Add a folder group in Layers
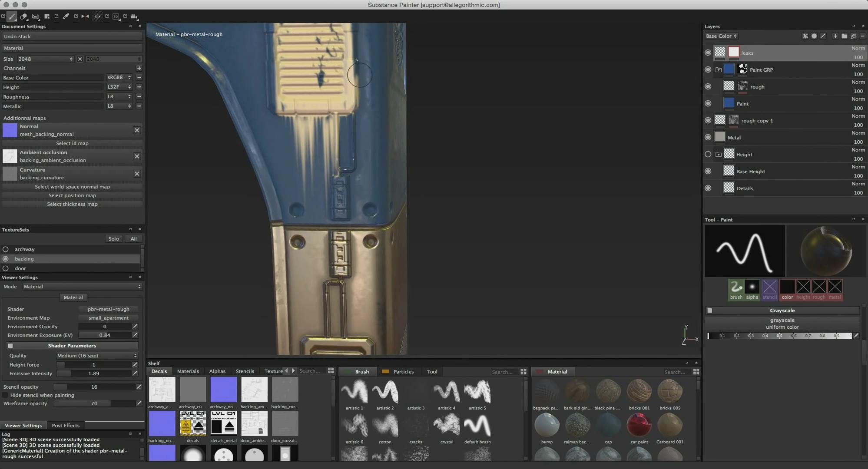This screenshot has width=868, height=469. (x=844, y=36)
